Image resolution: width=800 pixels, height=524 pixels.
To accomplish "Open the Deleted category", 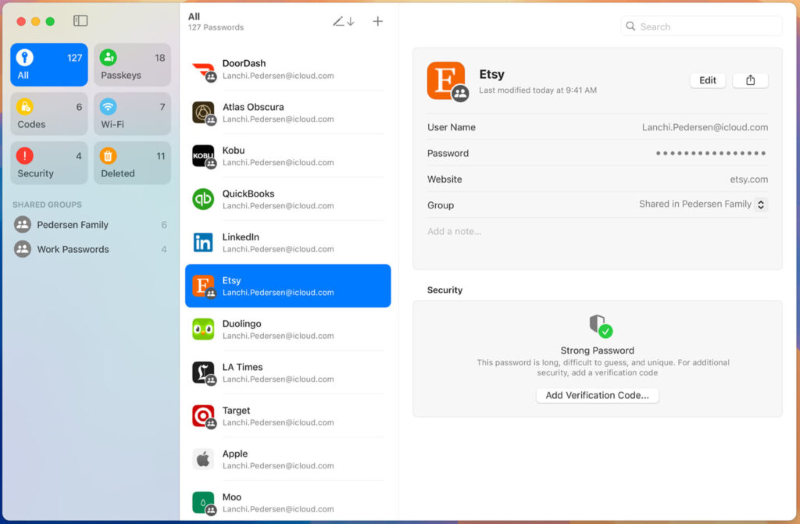I will pyautogui.click(x=132, y=163).
